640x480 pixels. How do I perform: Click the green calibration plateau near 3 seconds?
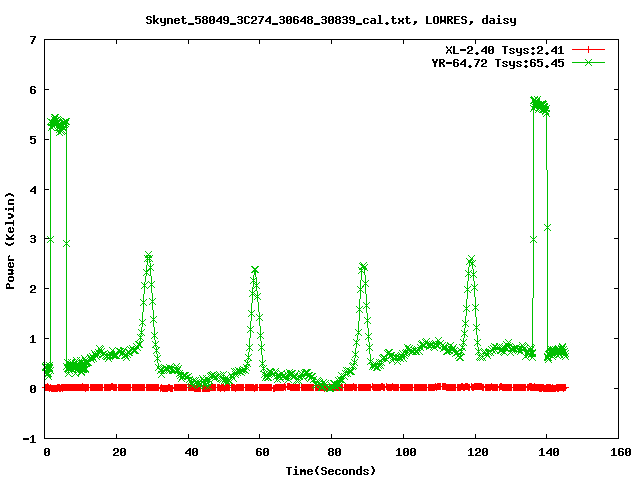[58, 124]
